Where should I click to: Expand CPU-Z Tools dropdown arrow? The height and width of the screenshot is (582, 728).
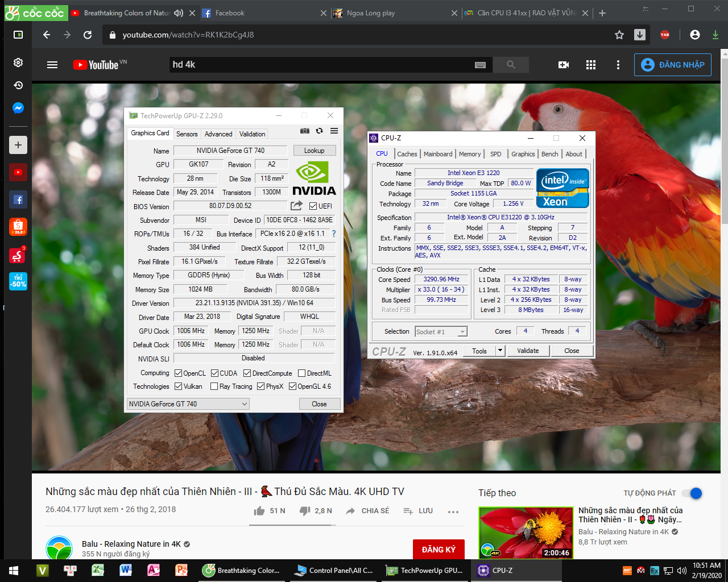click(x=500, y=351)
